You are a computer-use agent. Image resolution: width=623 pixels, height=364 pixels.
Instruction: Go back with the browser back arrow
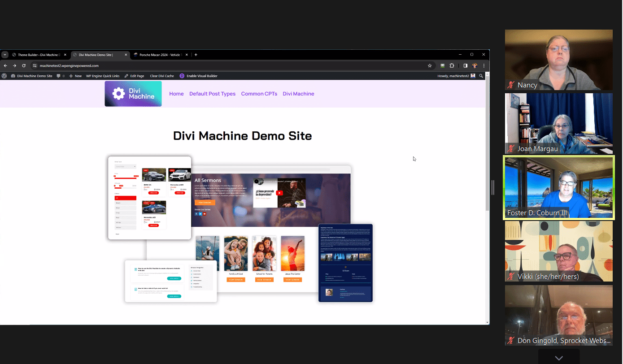(x=5, y=65)
